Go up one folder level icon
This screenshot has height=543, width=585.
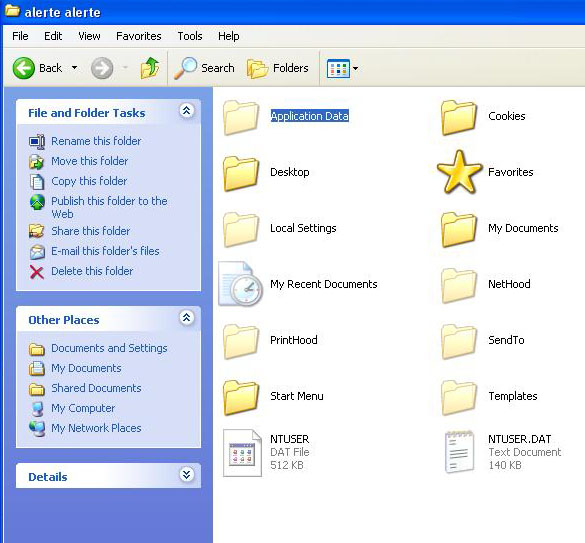pos(150,68)
